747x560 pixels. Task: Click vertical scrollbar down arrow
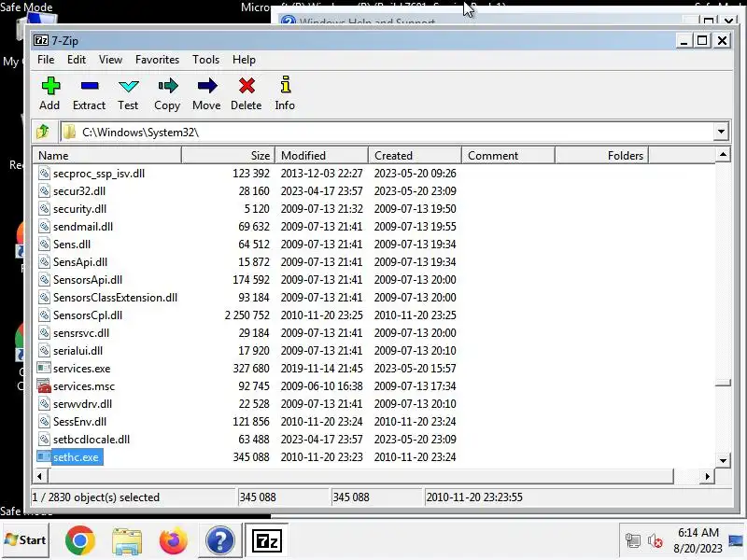click(723, 460)
